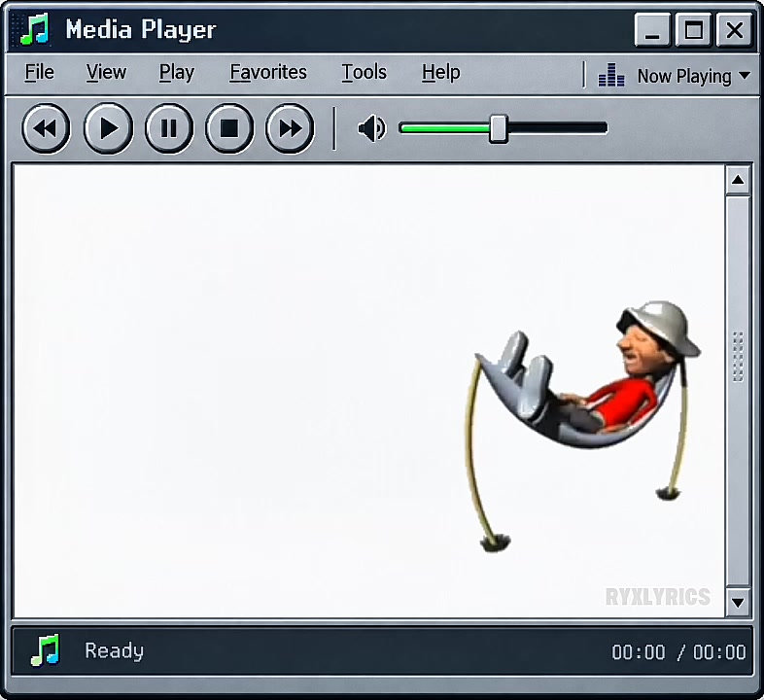Open the View menu
764x700 pixels.
click(106, 73)
